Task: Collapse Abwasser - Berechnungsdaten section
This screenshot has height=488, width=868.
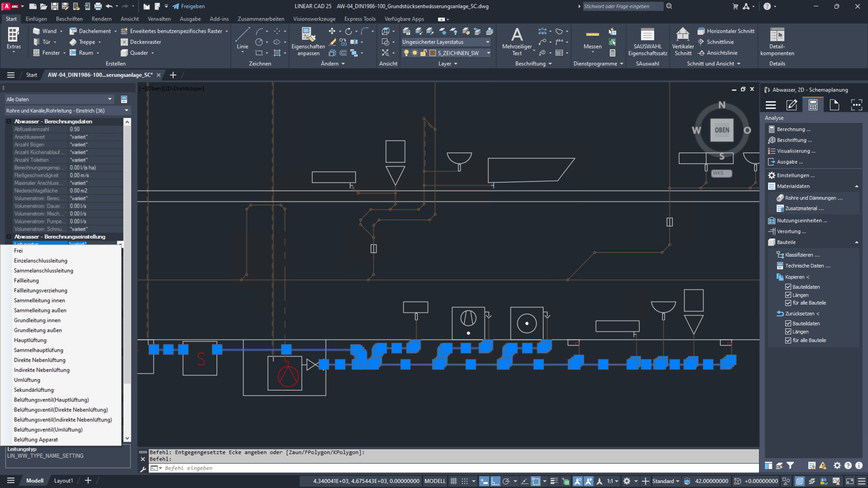Action: (x=9, y=121)
